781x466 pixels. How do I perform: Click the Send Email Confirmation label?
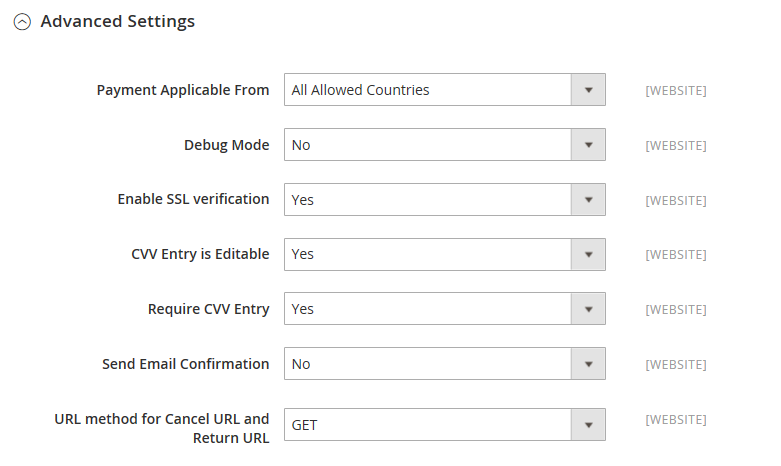185,364
